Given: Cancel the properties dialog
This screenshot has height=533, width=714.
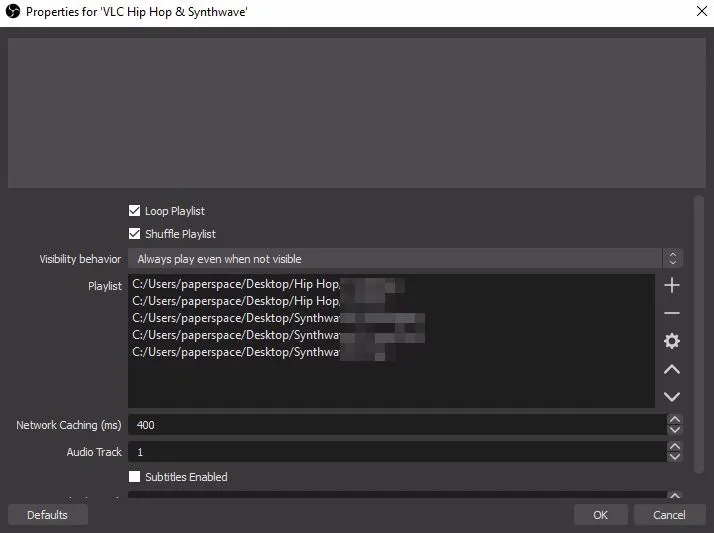Looking at the screenshot, I should point(669,515).
